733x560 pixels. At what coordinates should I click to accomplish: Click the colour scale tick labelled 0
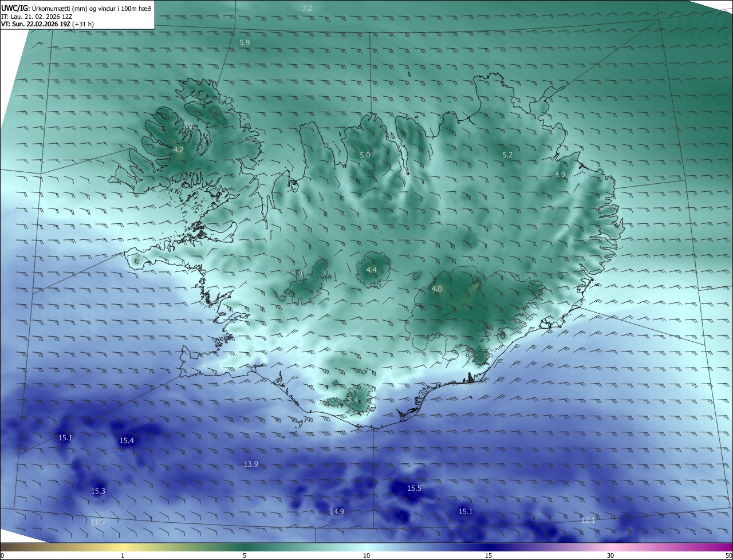[x=2, y=555]
